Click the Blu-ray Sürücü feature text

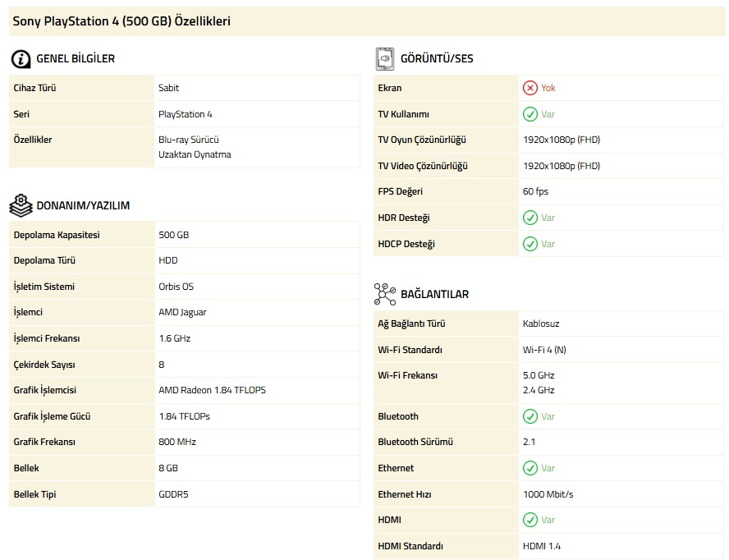tap(188, 140)
